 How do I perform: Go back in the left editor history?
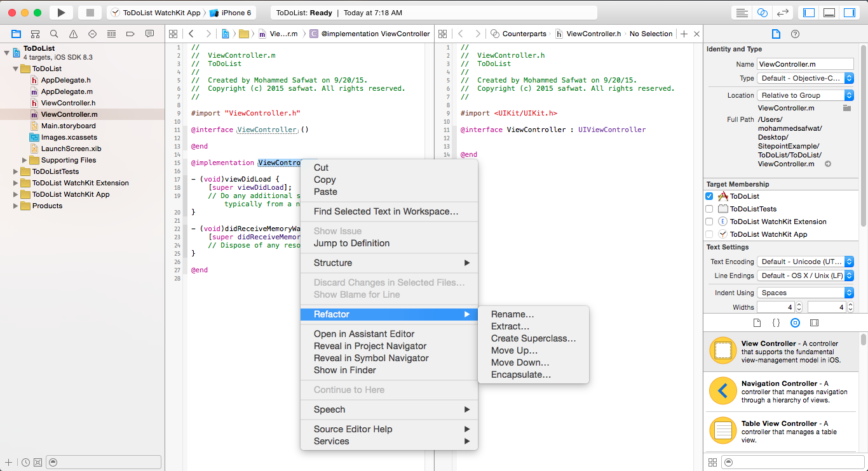(x=191, y=34)
